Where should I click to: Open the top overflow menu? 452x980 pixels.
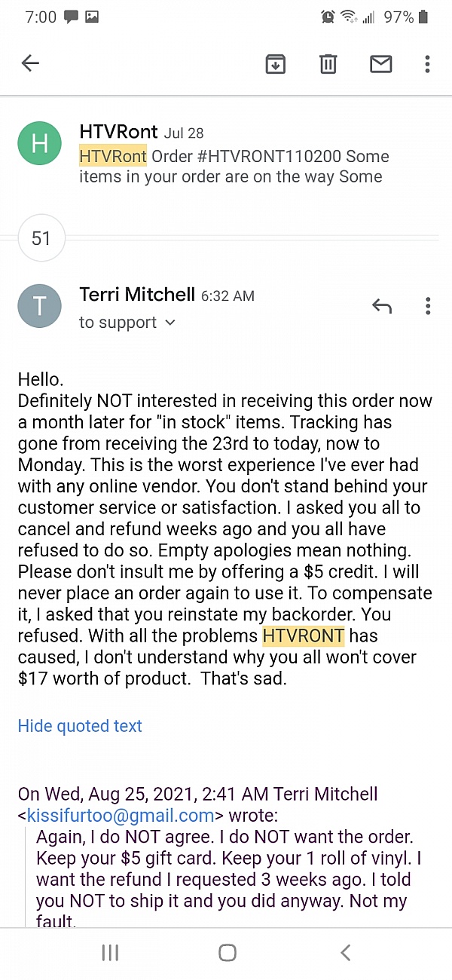pos(427,64)
